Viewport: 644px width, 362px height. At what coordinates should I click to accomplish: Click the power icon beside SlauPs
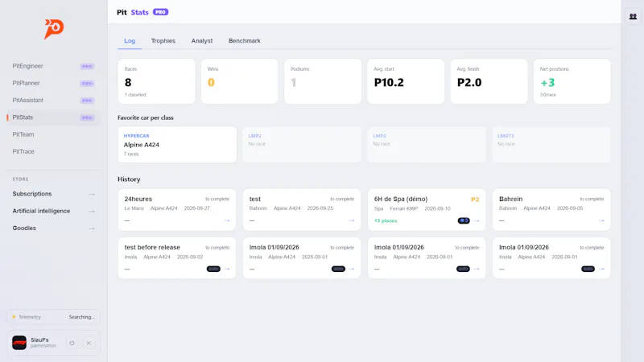[72, 343]
